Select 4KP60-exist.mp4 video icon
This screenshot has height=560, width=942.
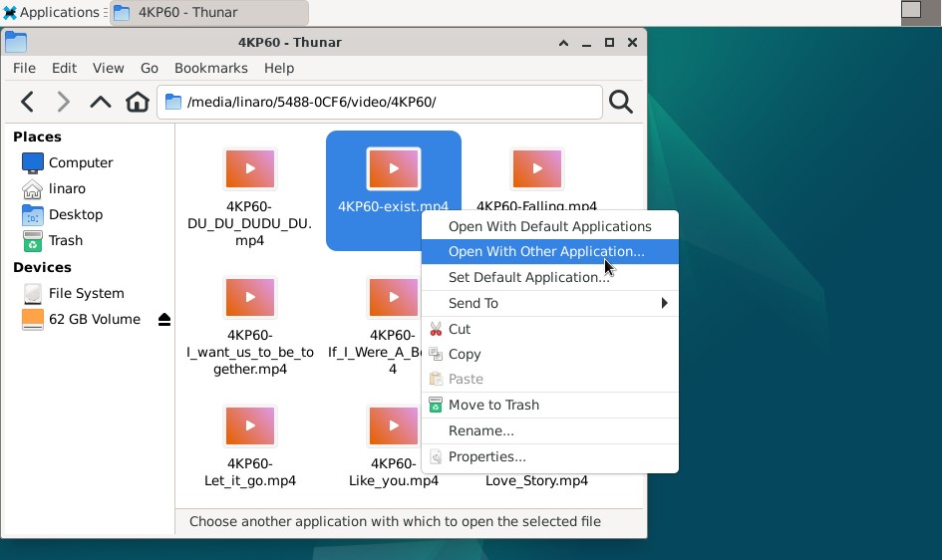(394, 168)
